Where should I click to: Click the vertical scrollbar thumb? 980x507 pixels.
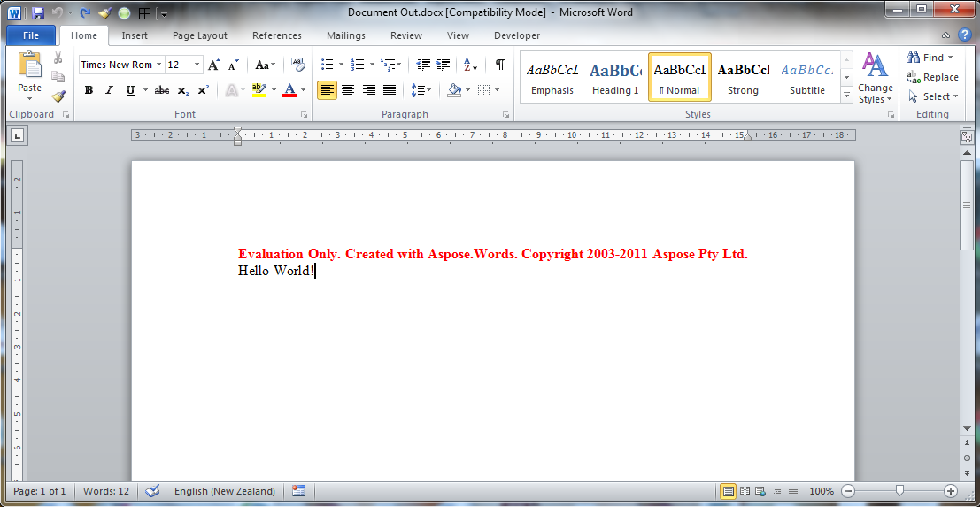pyautogui.click(x=967, y=204)
